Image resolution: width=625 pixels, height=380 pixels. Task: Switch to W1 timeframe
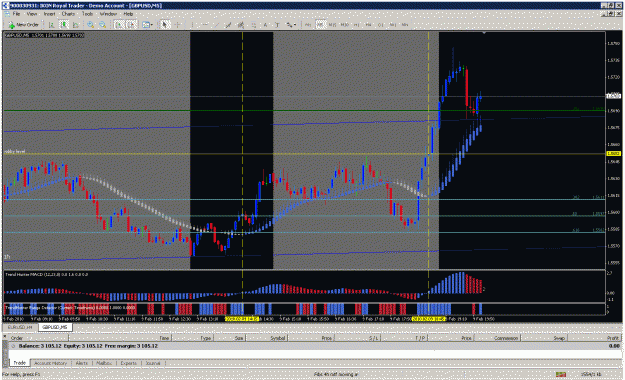pyautogui.click(x=393, y=25)
